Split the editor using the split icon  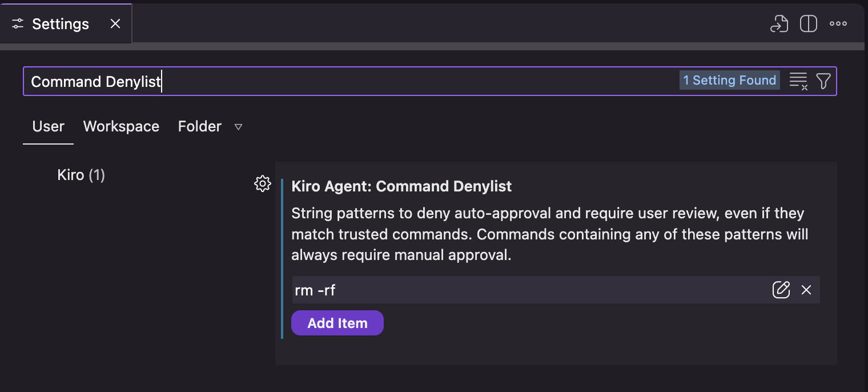[x=808, y=23]
